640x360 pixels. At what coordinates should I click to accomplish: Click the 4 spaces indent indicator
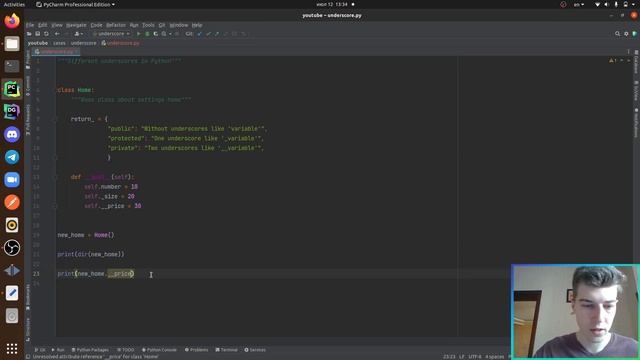pyautogui.click(x=495, y=357)
